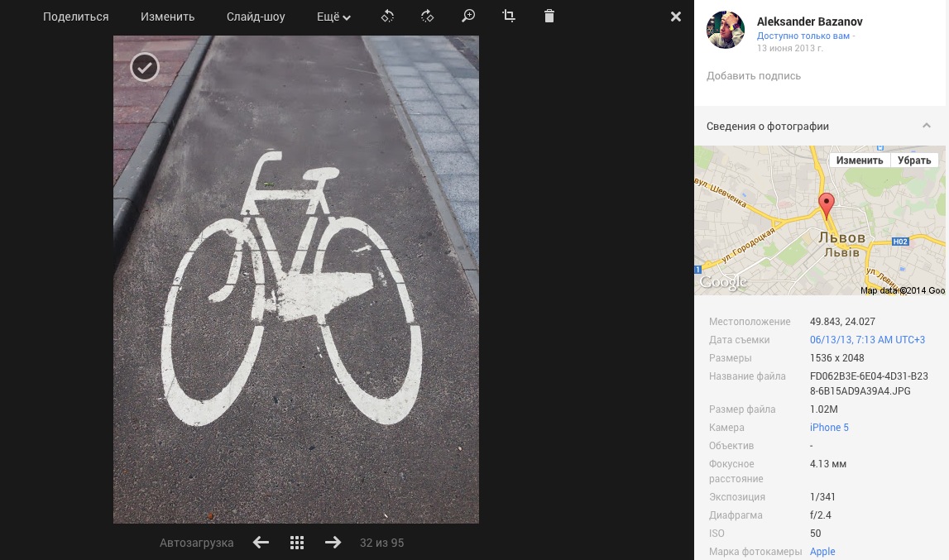
Task: Rotate the photo left
Action: [387, 17]
